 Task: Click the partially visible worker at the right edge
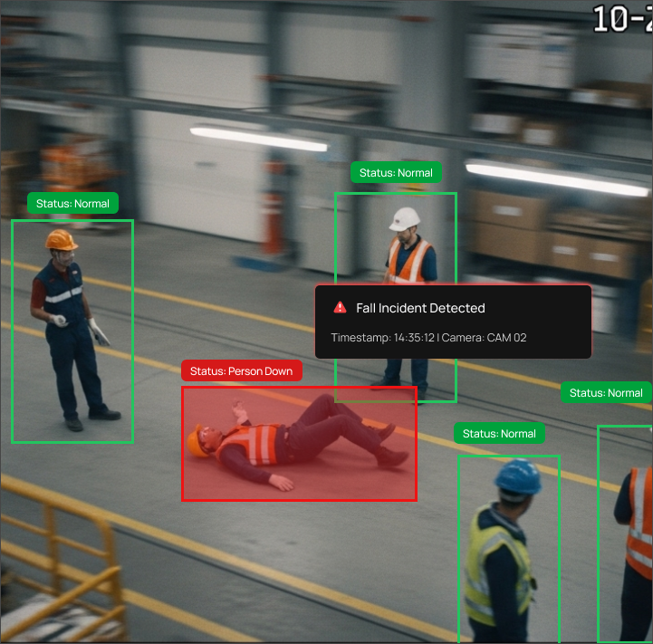point(637,525)
